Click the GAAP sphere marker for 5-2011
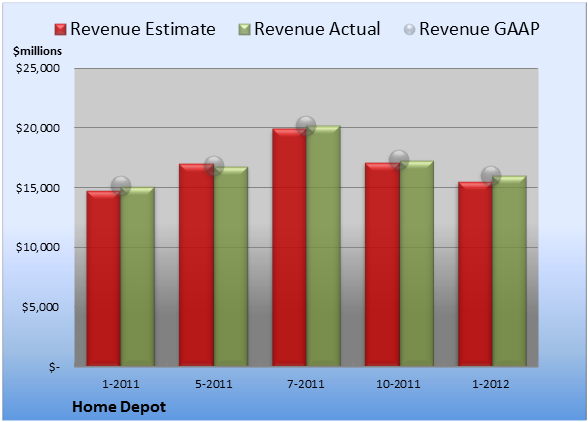 (x=214, y=165)
